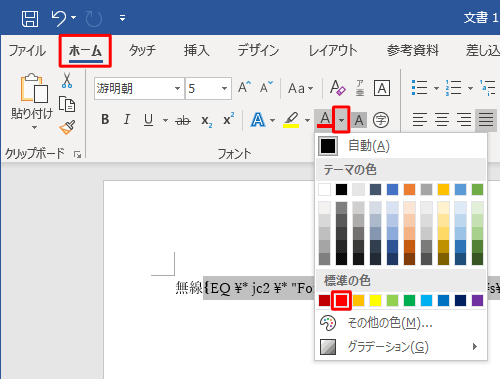The height and width of the screenshot is (379, 500).
Task: Copy selection with the copy icon
Action: pyautogui.click(x=67, y=104)
